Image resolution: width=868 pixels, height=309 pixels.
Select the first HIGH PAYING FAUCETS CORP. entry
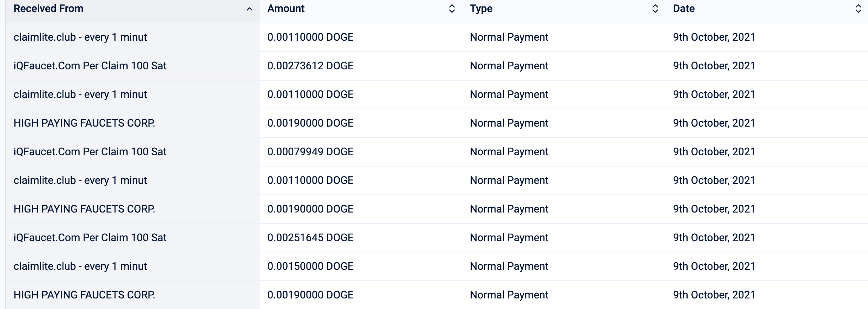(x=84, y=123)
